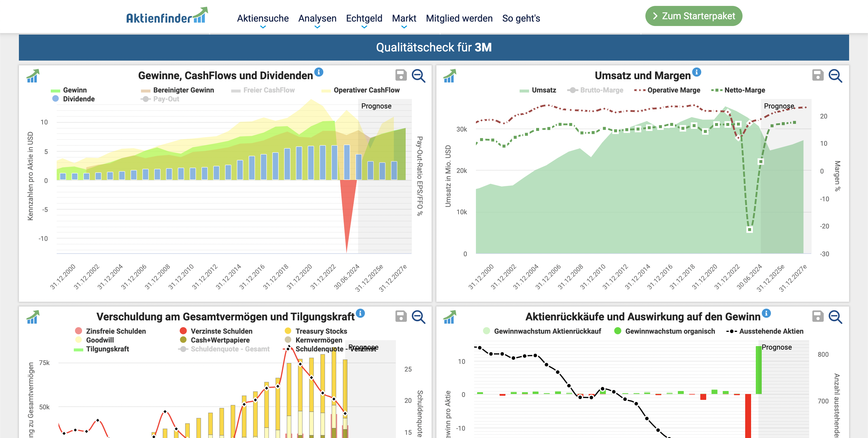
Task: Enable the Pay-Out legend series
Action: pos(160,99)
